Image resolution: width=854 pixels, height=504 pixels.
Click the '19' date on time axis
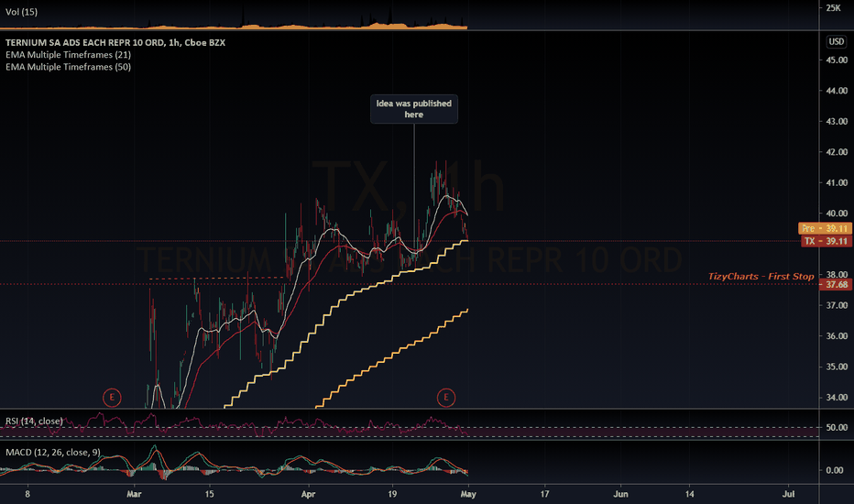392,494
